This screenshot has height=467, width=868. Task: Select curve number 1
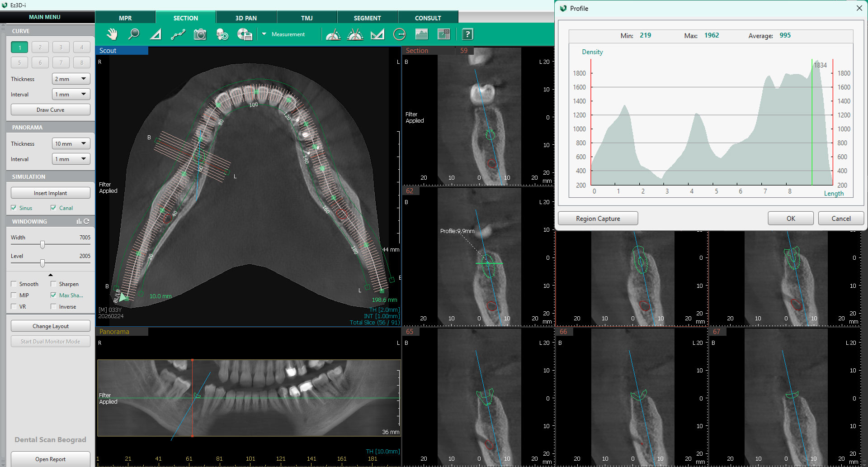coord(19,47)
